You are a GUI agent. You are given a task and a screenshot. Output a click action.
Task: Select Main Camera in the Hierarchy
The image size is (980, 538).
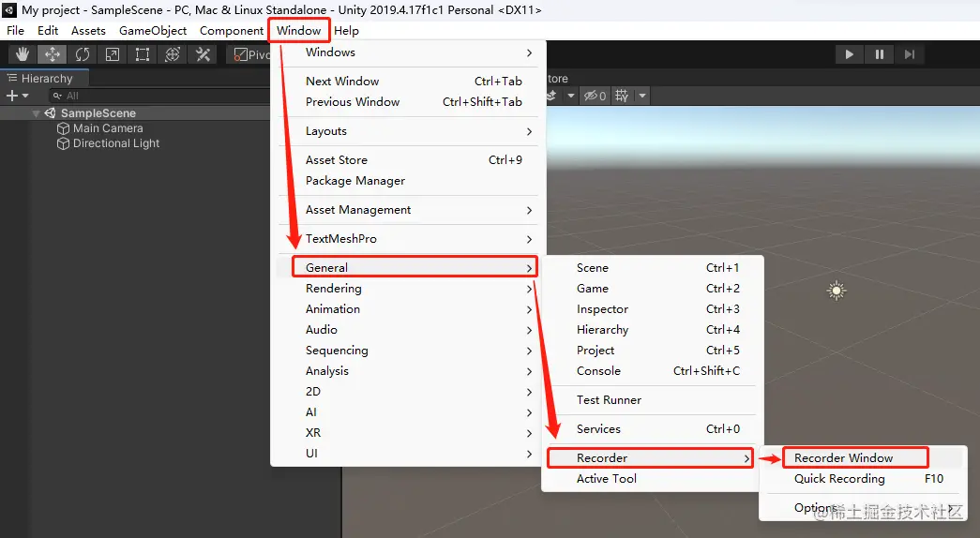pyautogui.click(x=108, y=128)
